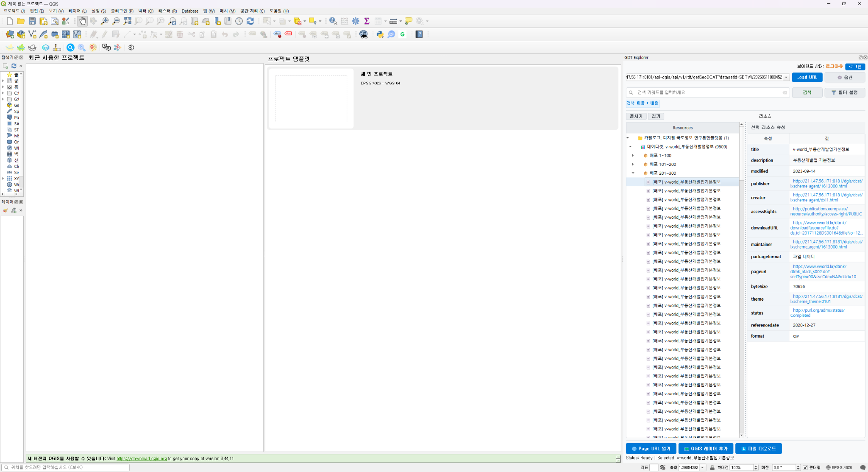Toggle the 검색: 이름 + 내용 search mode chip
This screenshot has width=868, height=472.
(x=643, y=103)
